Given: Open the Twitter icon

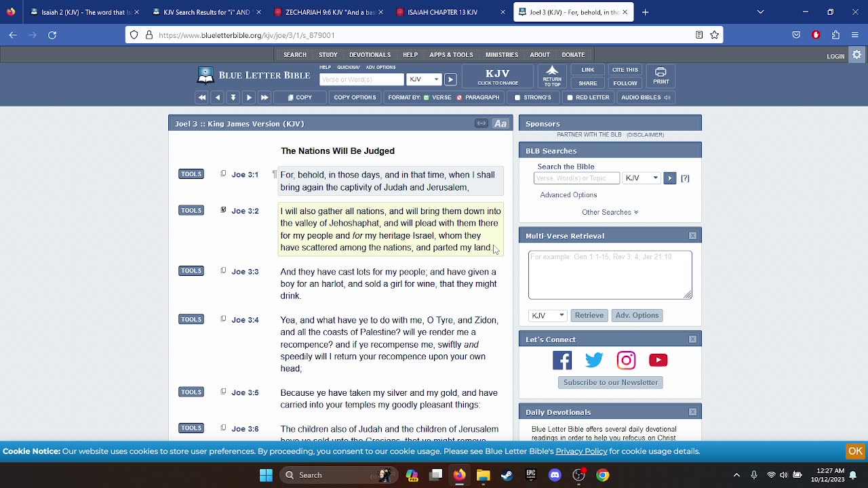Looking at the screenshot, I should (594, 360).
